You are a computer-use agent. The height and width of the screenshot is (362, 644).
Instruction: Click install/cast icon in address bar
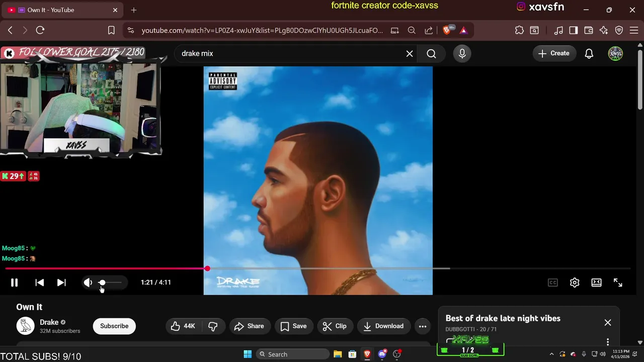pyautogui.click(x=394, y=30)
